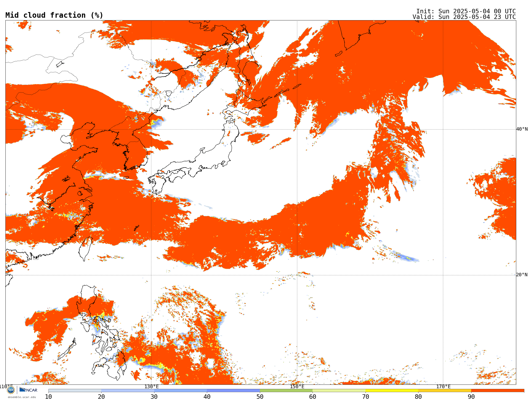Click the colorbar tick label 70
The width and height of the screenshot is (532, 400).
pyautogui.click(x=366, y=397)
